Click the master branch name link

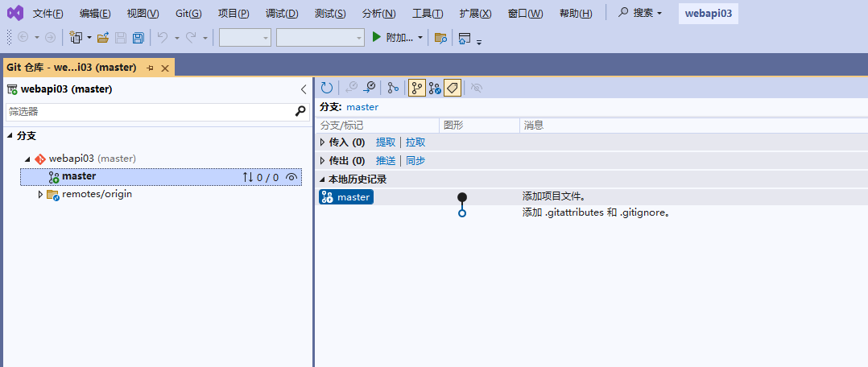click(x=362, y=107)
